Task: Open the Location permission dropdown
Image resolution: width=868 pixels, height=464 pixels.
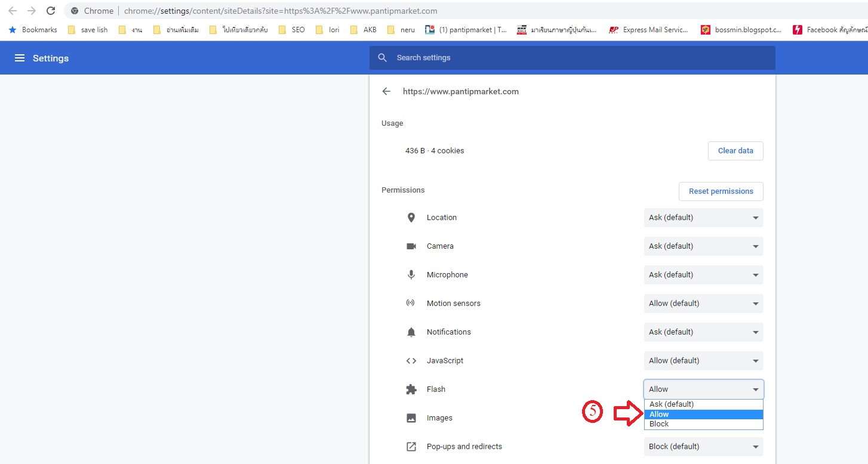Action: (703, 218)
